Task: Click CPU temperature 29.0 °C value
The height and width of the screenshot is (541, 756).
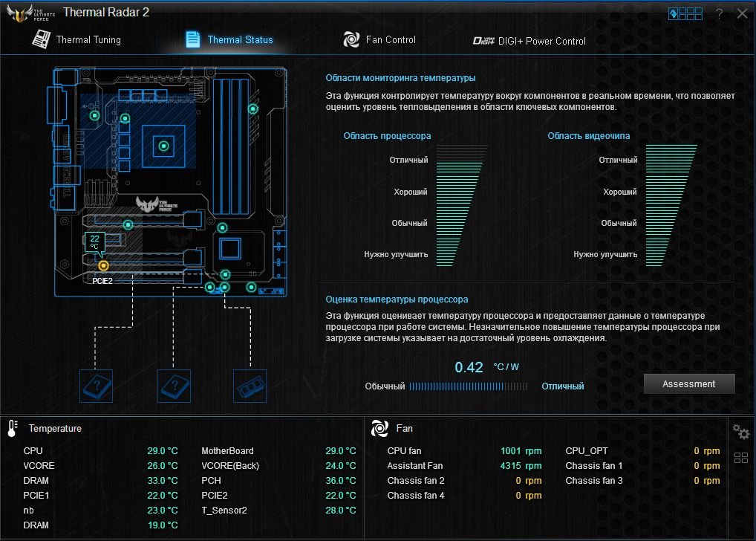Action: [163, 451]
